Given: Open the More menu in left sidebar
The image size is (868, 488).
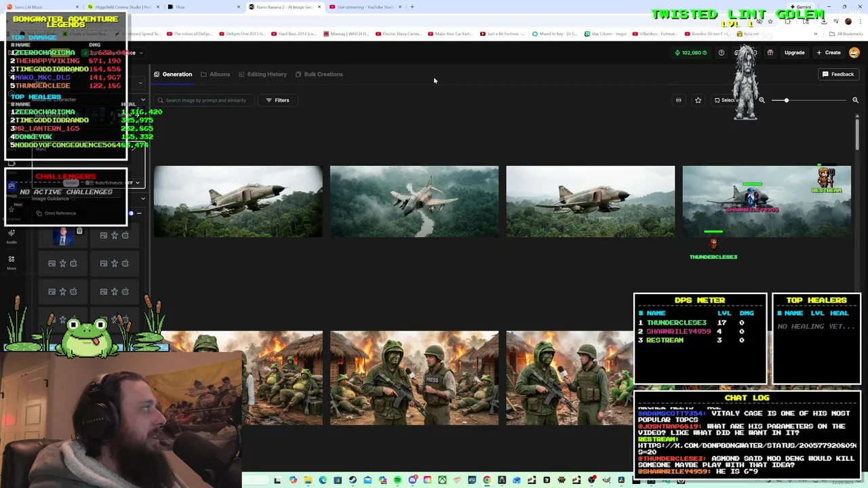Looking at the screenshot, I should (12, 262).
